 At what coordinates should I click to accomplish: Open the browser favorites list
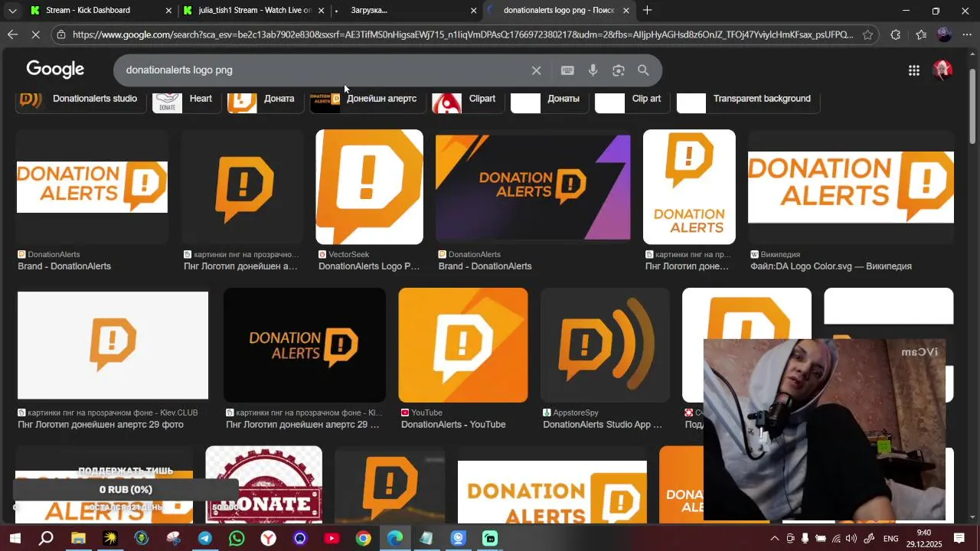coord(921,34)
